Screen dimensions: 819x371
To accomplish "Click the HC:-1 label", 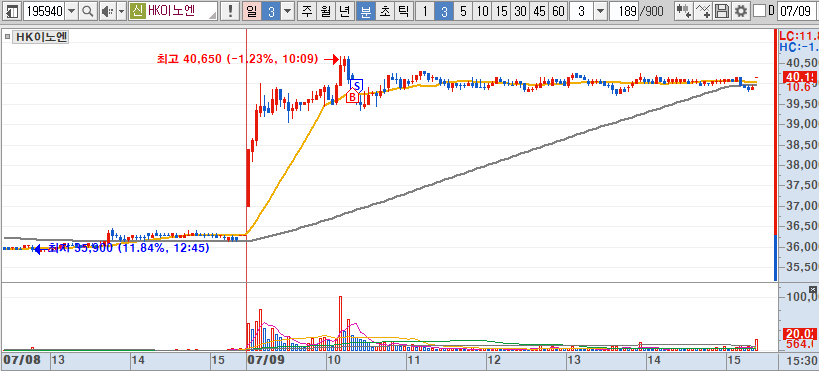I will 798,47.
